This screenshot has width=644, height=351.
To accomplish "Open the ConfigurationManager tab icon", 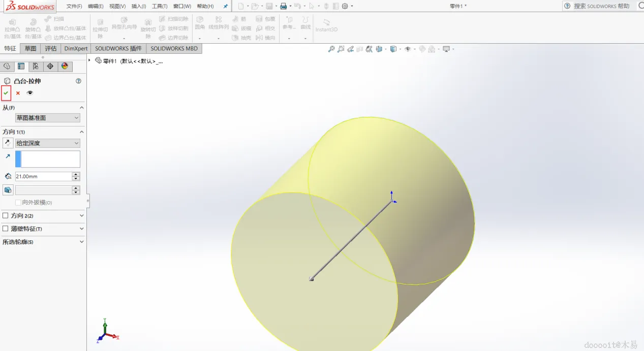I will 35,67.
